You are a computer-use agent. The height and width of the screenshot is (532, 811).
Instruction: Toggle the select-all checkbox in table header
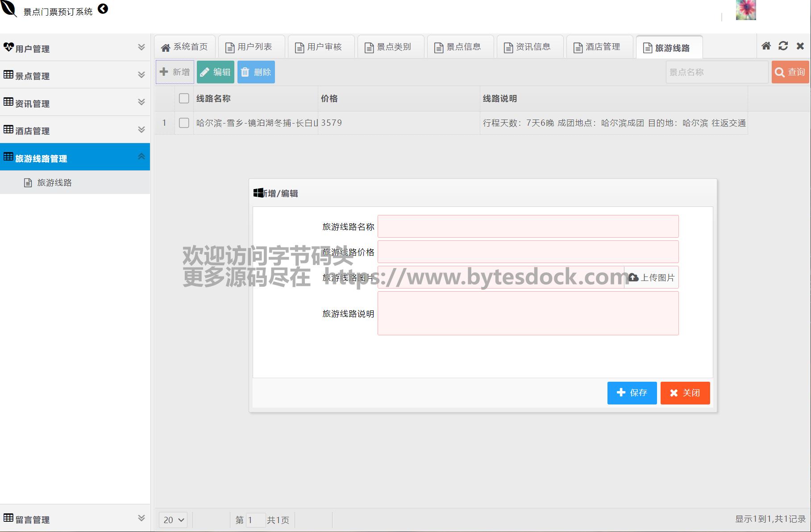(x=184, y=99)
